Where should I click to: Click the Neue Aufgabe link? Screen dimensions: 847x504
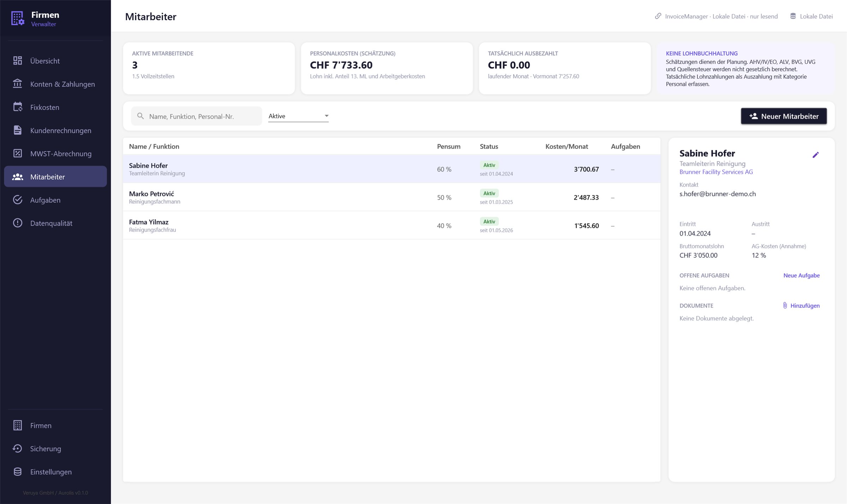click(x=801, y=275)
